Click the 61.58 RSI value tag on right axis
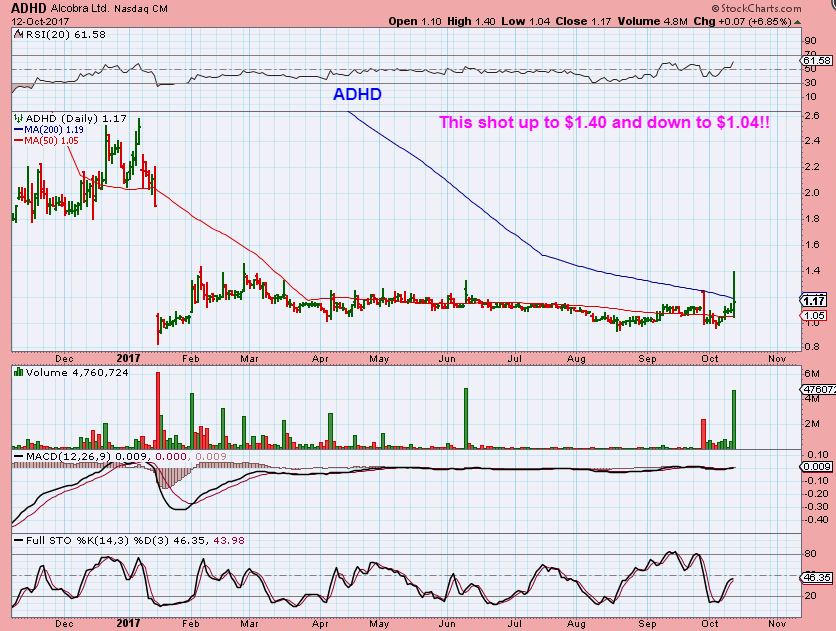Viewport: 836px width, 631px height. 817,61
